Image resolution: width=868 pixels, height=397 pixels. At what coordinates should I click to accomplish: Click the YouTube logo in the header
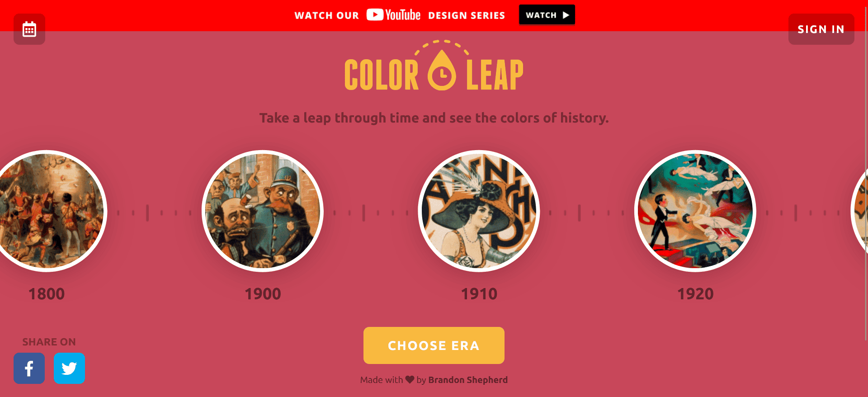392,14
